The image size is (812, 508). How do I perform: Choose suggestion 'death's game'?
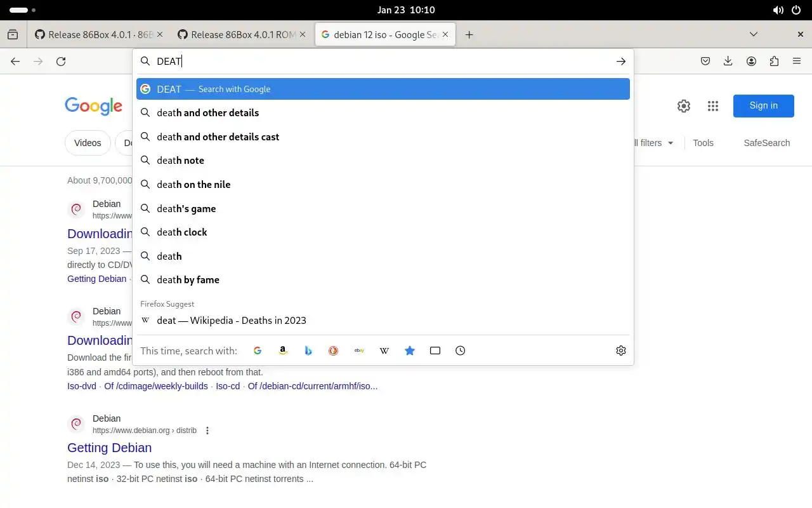point(383,209)
